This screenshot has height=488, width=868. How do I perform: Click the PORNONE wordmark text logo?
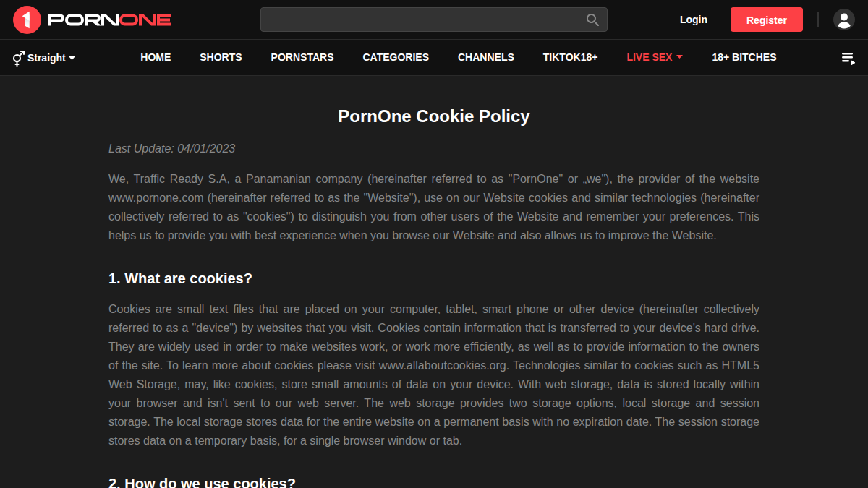pos(109,20)
